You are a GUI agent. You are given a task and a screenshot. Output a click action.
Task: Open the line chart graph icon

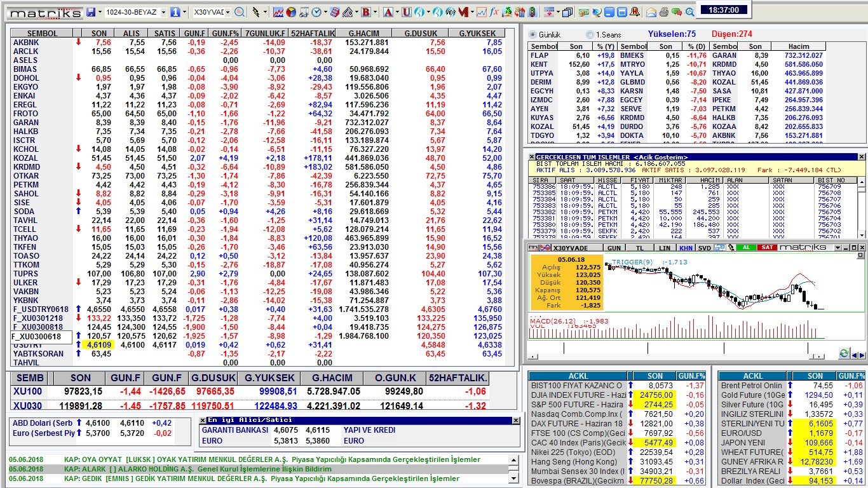[x=278, y=12]
